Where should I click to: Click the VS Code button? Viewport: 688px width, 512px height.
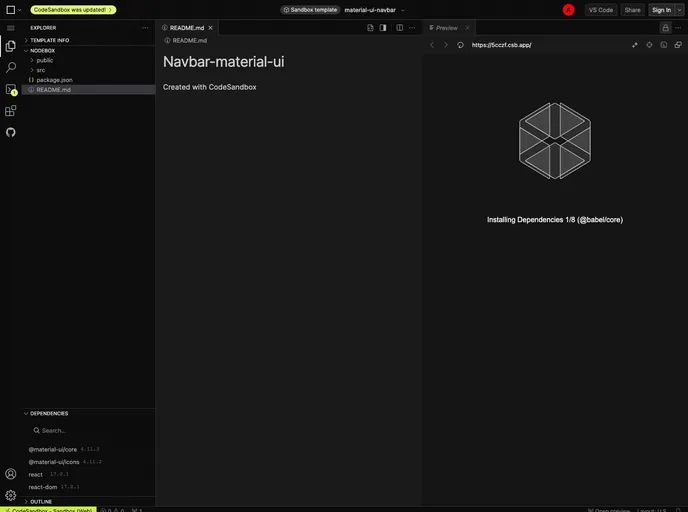(601, 10)
